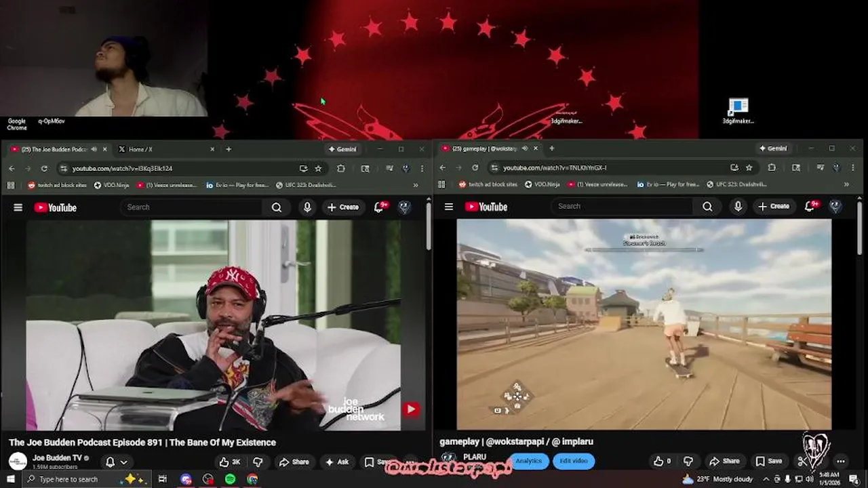Open new tab in right Chrome window
868x488 pixels.
coord(551,148)
